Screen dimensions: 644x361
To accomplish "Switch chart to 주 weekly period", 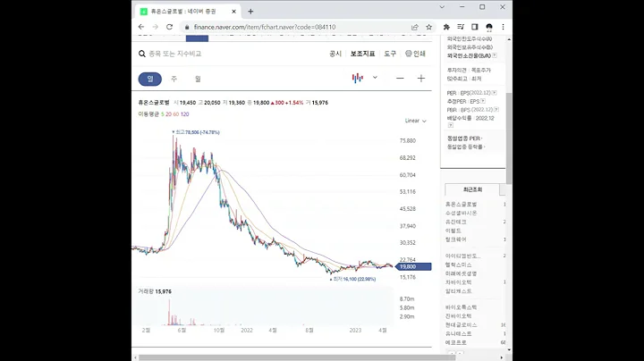I will point(174,79).
